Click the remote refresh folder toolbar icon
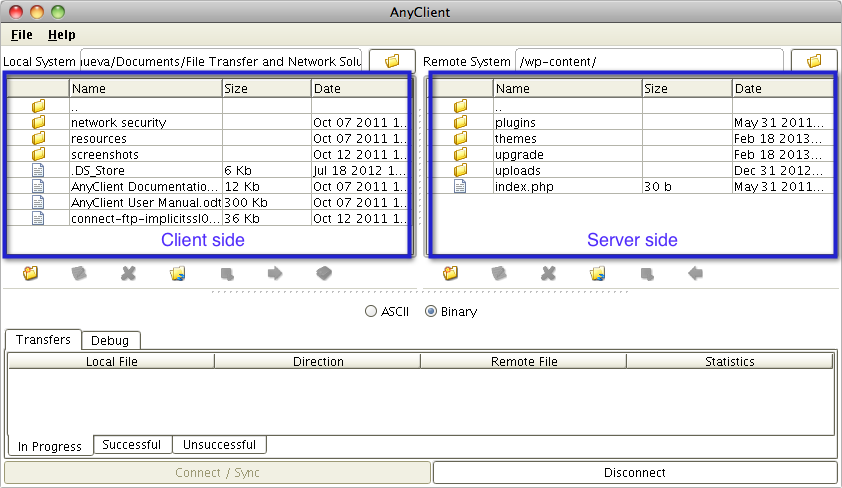This screenshot has width=842, height=488. pos(597,273)
